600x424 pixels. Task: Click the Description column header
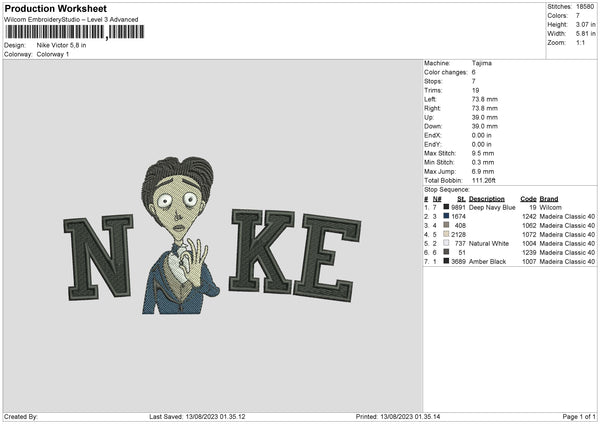(x=486, y=199)
